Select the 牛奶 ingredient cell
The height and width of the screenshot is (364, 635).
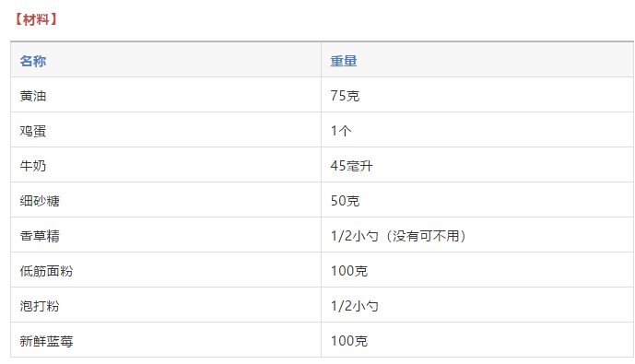pos(166,165)
